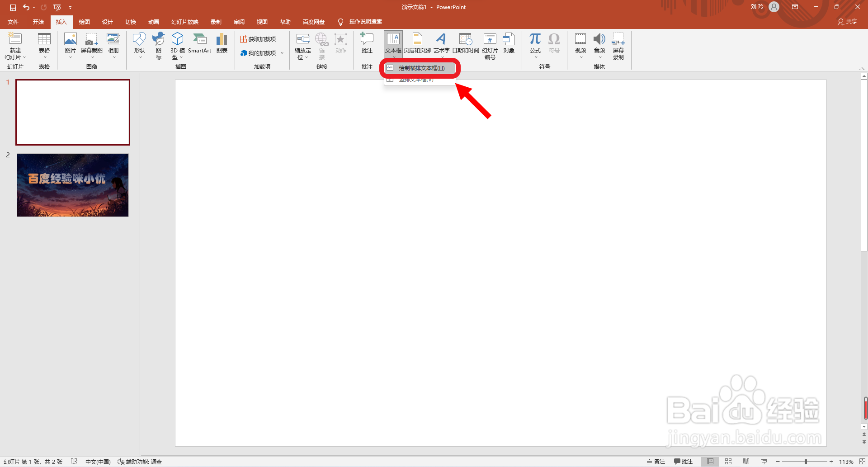The image size is (868, 467).
Task: Switch to Slide Sorter view
Action: [728, 462]
